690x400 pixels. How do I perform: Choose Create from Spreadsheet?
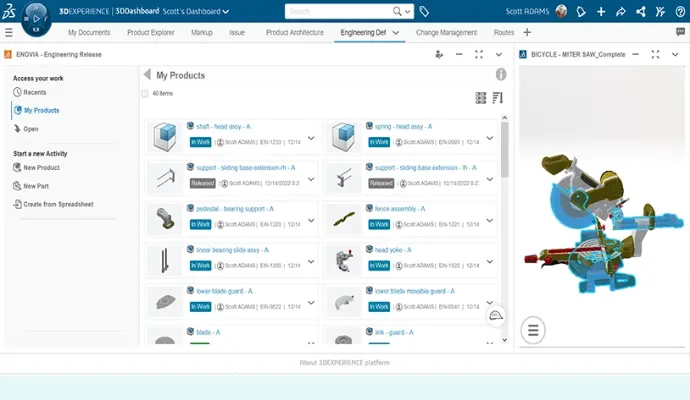[x=53, y=204]
